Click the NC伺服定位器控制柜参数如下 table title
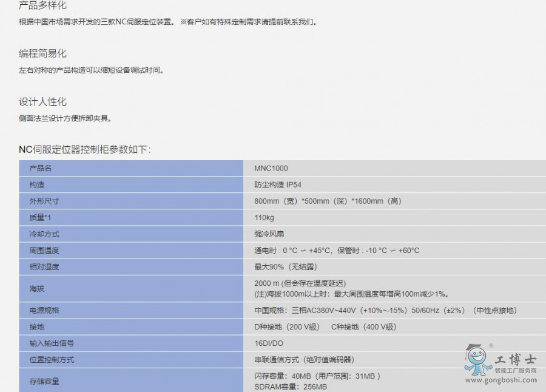The height and width of the screenshot is (392, 546). click(84, 149)
